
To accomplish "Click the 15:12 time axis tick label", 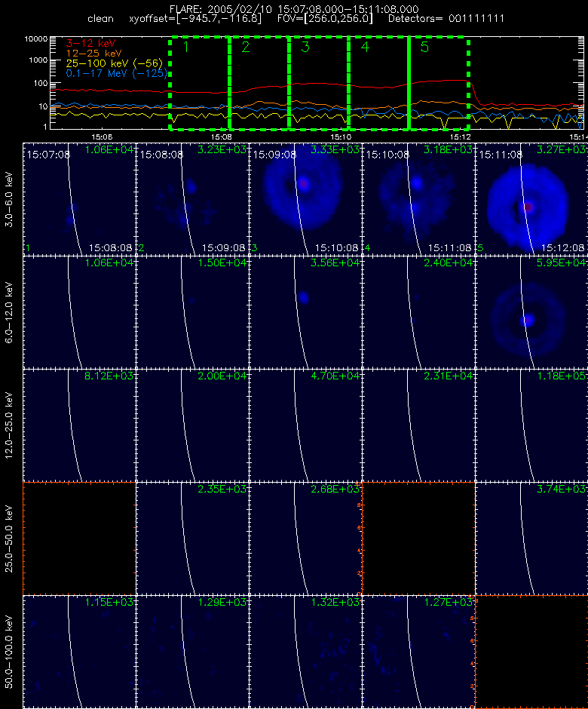I will click(460, 137).
